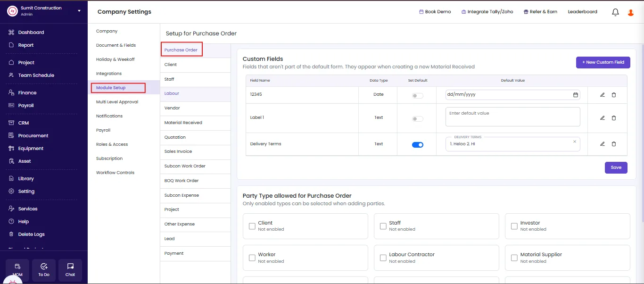644x284 pixels.
Task: Open the Sumit Construction company logo
Action: [x=12, y=11]
